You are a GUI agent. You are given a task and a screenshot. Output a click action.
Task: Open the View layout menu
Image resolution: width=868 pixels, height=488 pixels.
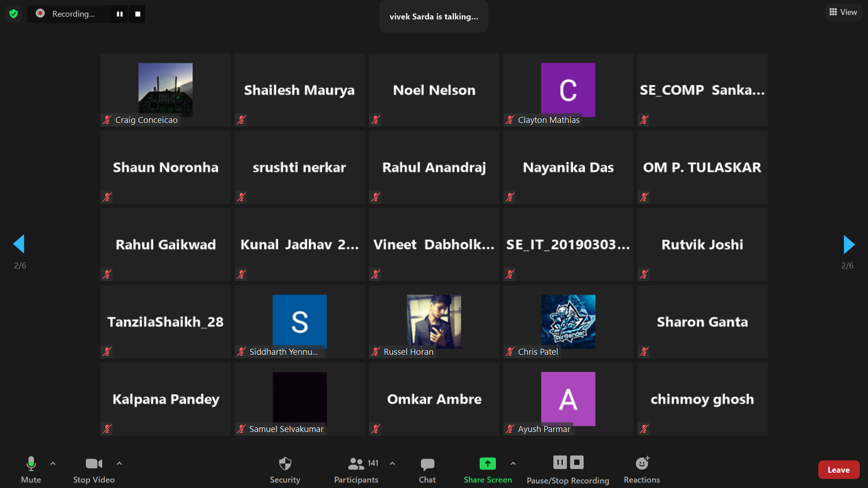(843, 12)
